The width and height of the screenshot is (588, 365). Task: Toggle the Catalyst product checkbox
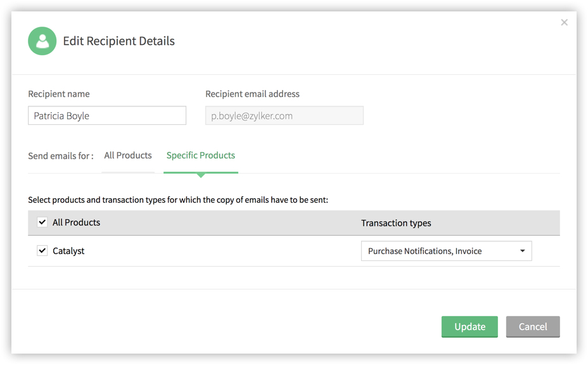tap(42, 250)
